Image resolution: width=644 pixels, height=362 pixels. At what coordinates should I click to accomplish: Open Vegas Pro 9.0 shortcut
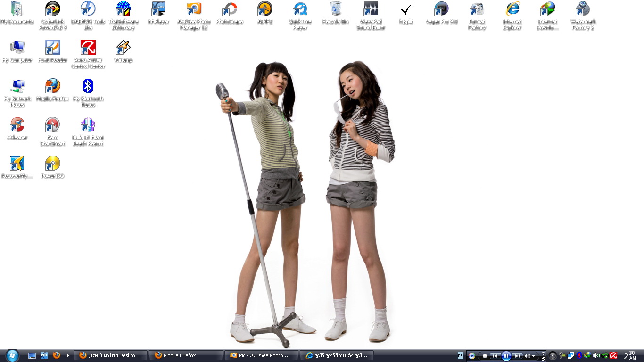pyautogui.click(x=442, y=13)
